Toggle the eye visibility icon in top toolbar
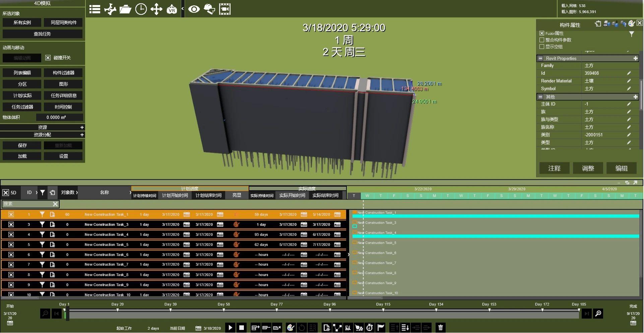The image size is (644, 333). 194,9
